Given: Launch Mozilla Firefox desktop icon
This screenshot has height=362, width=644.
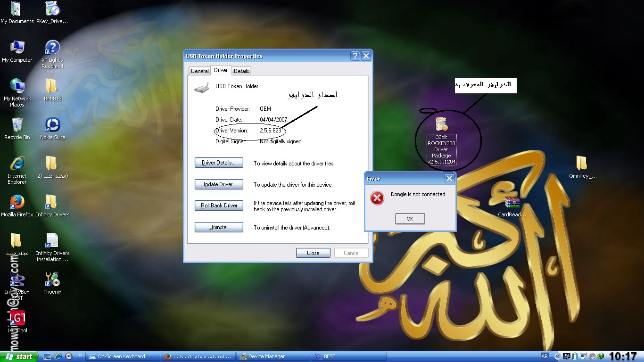Looking at the screenshot, I should pos(17,206).
